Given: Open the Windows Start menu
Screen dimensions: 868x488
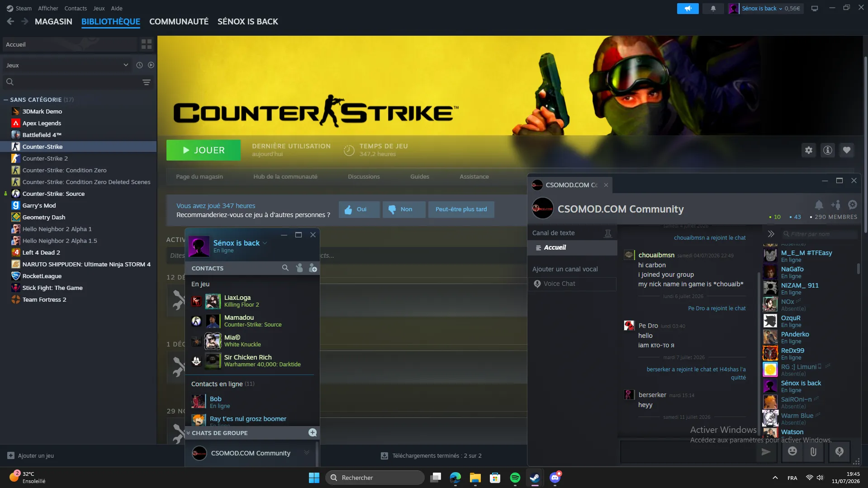Looking at the screenshot, I should [314, 478].
